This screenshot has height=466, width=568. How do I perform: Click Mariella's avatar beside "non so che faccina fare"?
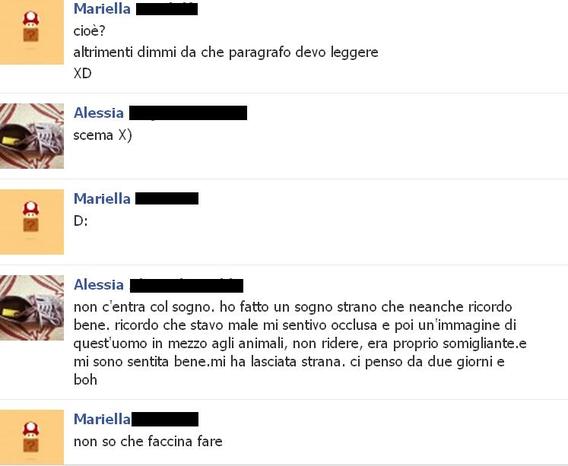[32, 437]
